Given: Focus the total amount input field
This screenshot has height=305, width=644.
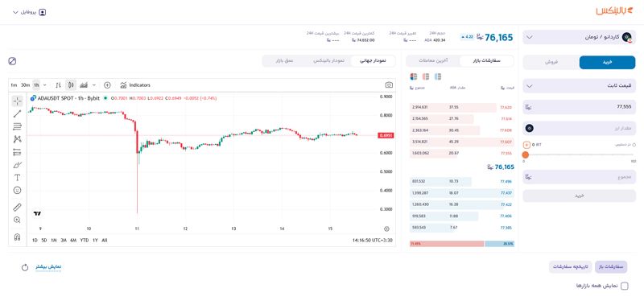Looking at the screenshot, I should (x=579, y=177).
